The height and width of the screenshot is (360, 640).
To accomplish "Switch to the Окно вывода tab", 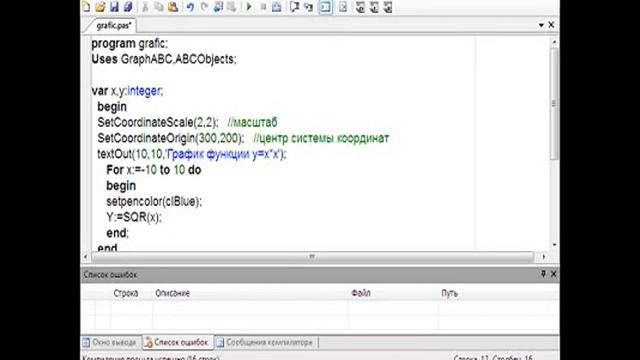I will pyautogui.click(x=109, y=342).
